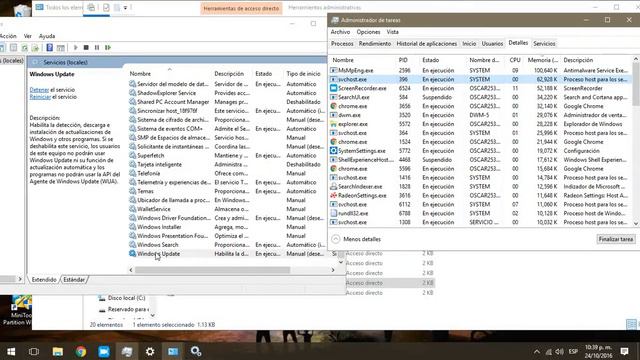Select the Superfetch service row
This screenshot has width=640, height=360.
(x=228, y=156)
